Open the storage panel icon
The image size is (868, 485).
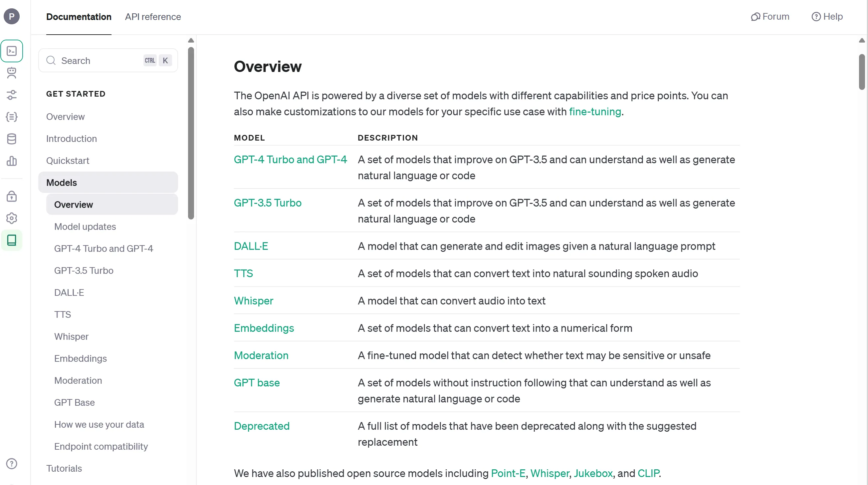11,138
